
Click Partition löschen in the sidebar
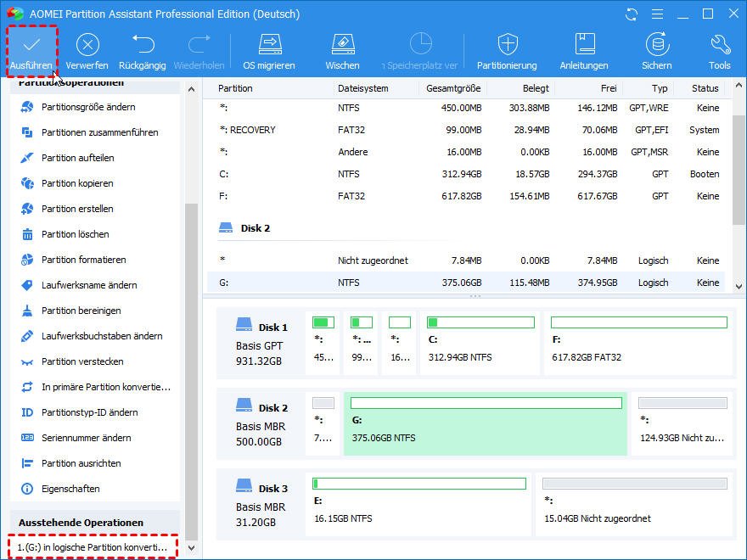tap(75, 234)
